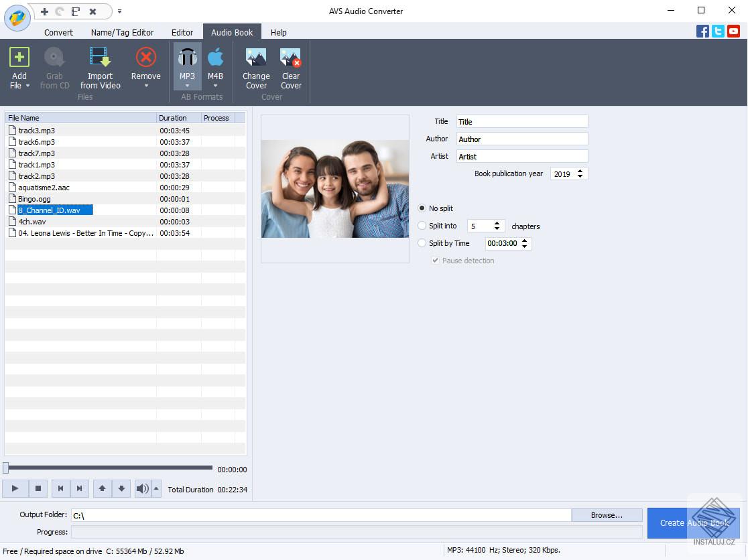The image size is (748, 560).
Task: Click the Clear Cover icon
Action: point(291,58)
